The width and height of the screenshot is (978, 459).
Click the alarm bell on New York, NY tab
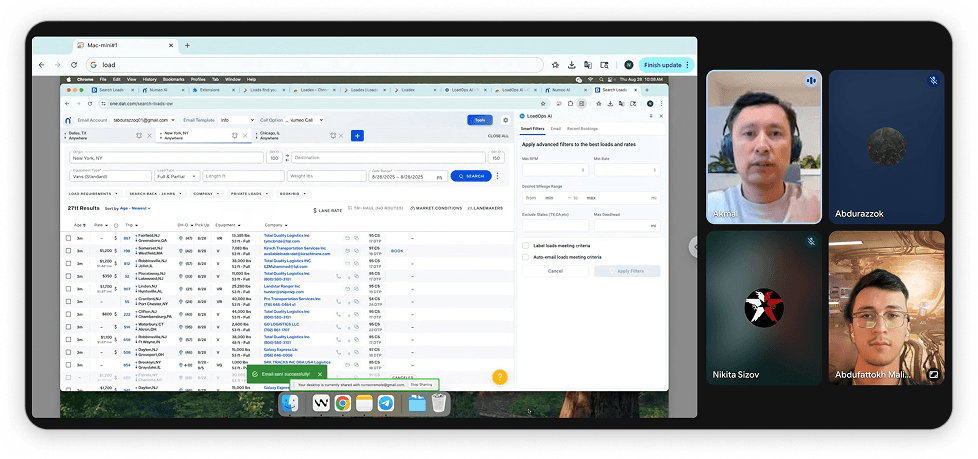[234, 136]
